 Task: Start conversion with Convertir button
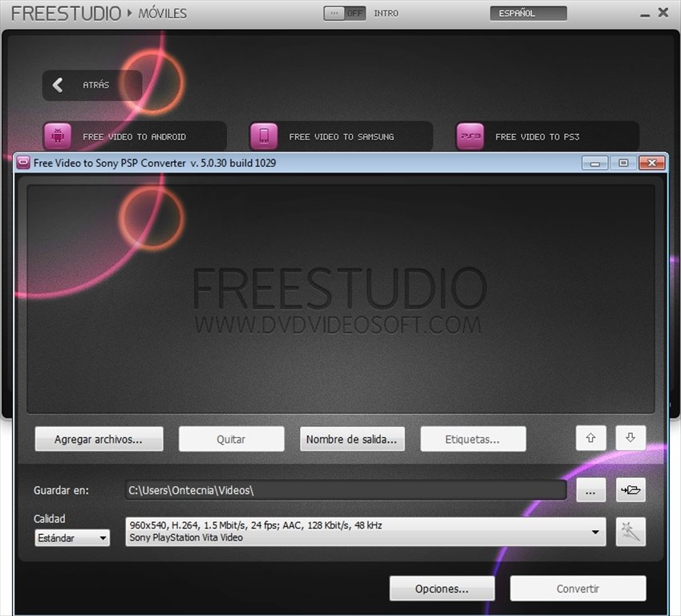tap(578, 589)
